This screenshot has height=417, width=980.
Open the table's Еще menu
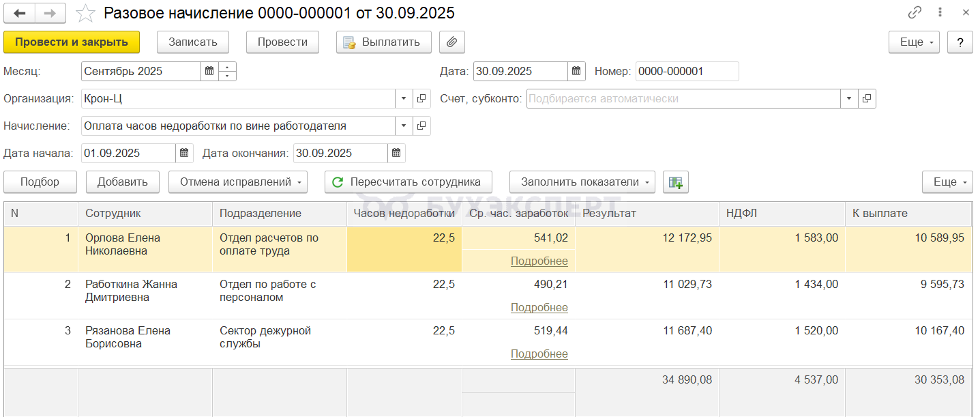pyautogui.click(x=947, y=182)
